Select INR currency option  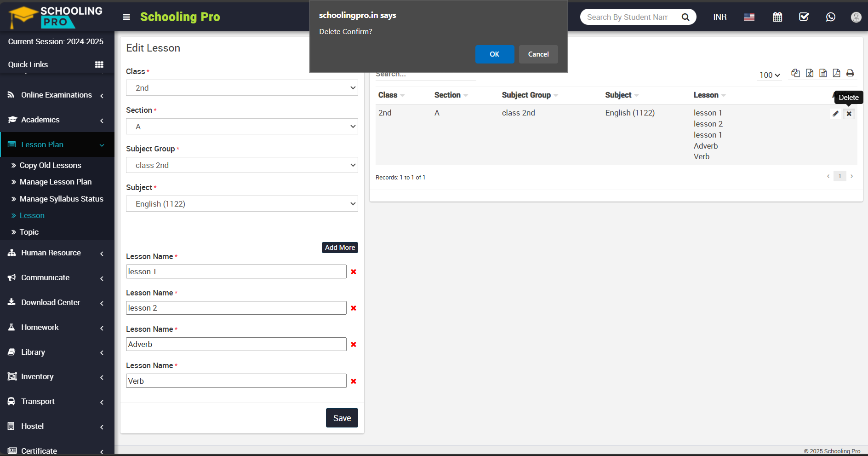(x=720, y=17)
